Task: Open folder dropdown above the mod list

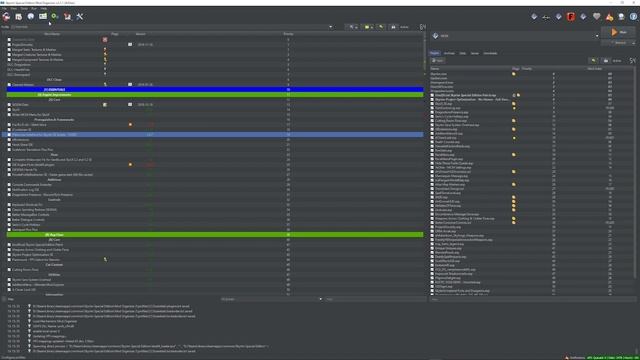Action: pyautogui.click(x=368, y=27)
